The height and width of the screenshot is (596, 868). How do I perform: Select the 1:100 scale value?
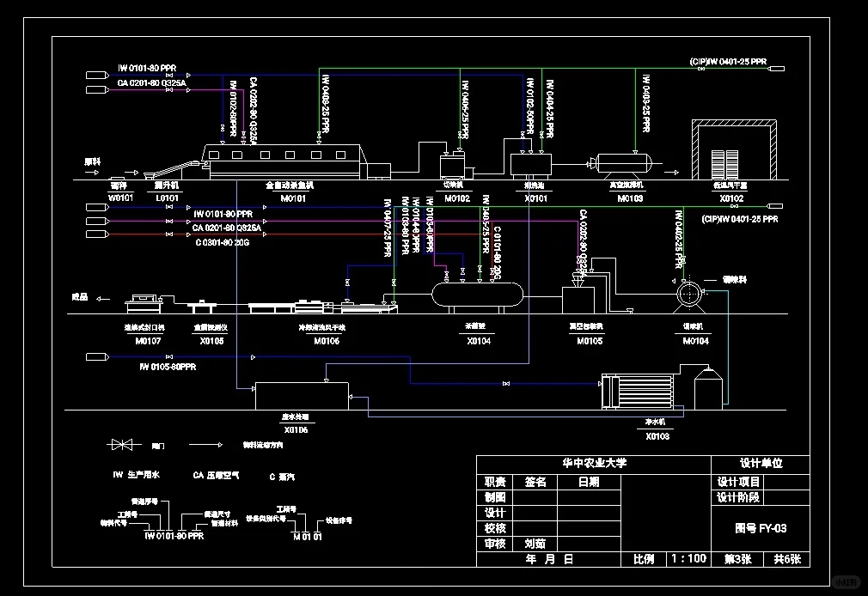689,559
